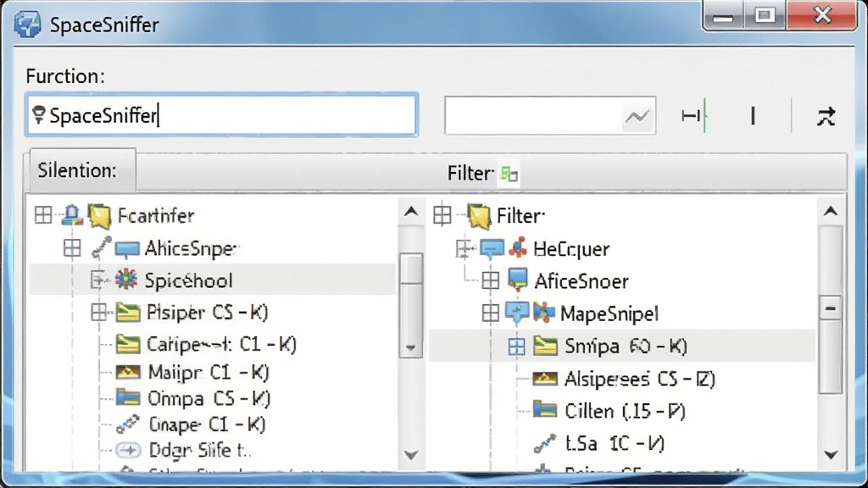Select the Maiipr C1 - K) entry

coord(209,372)
